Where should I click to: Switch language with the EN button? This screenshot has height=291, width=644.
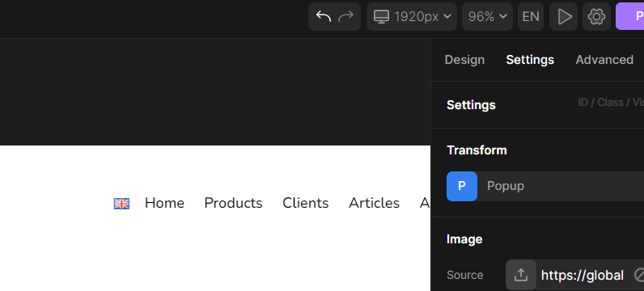pyautogui.click(x=531, y=16)
